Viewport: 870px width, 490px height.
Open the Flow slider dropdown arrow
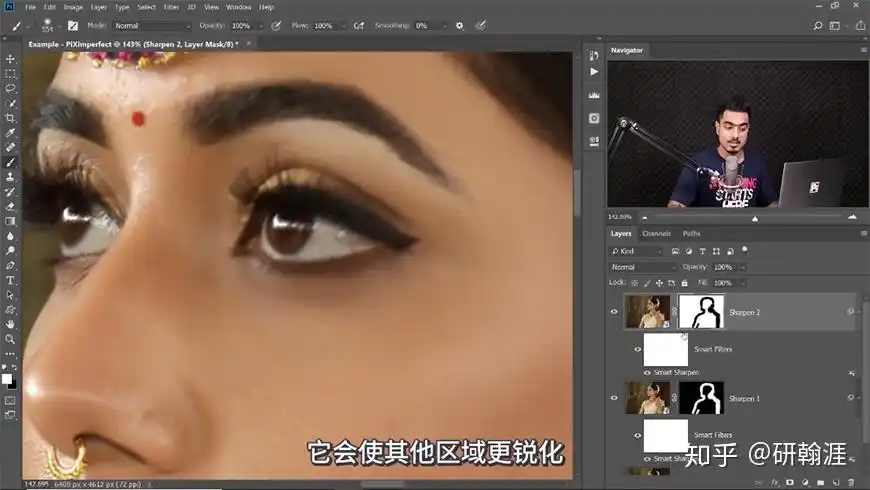(343, 26)
